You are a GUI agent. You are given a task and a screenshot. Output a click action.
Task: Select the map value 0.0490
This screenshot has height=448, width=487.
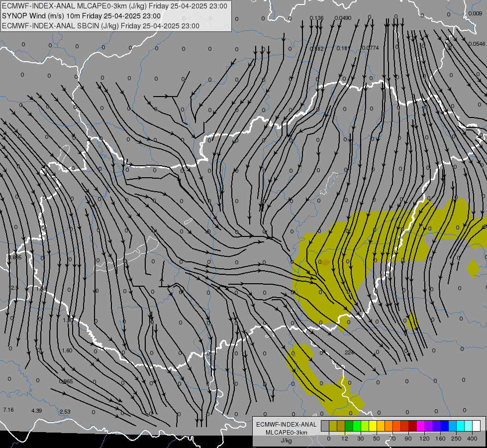(x=343, y=18)
